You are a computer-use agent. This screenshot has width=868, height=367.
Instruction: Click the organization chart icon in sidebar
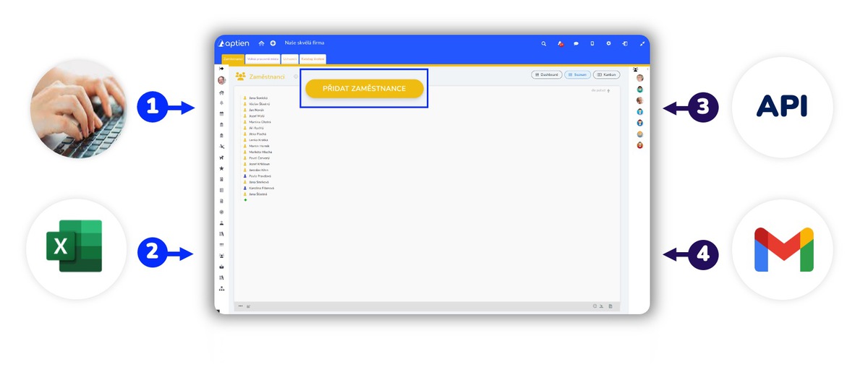click(221, 288)
